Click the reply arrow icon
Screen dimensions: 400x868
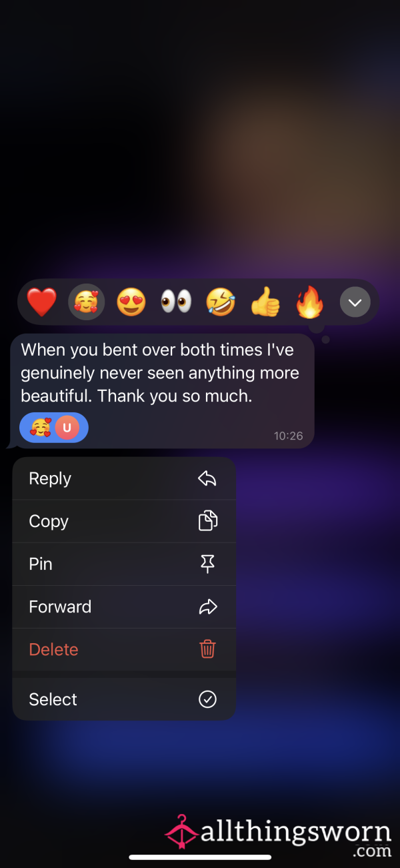(207, 478)
